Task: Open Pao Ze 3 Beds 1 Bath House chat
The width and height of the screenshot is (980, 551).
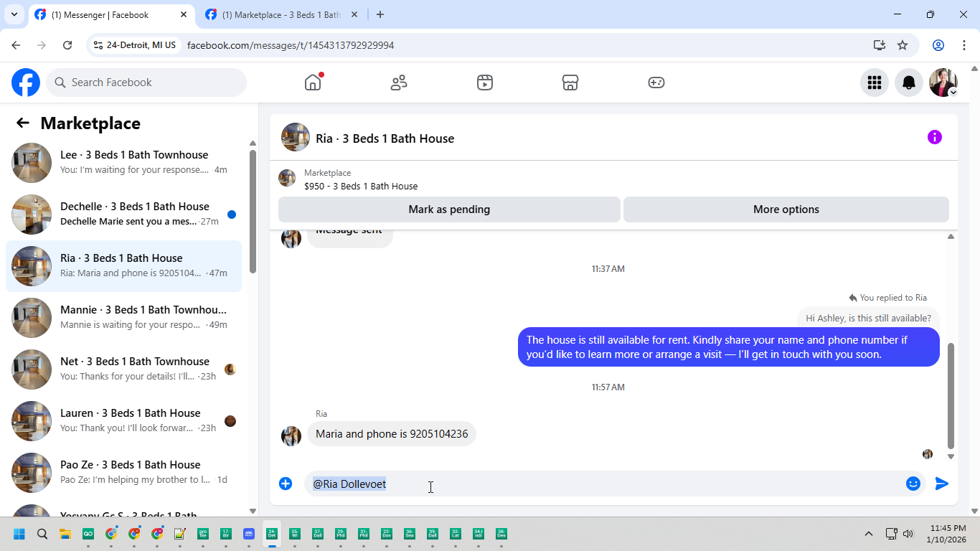Action: 123,473
